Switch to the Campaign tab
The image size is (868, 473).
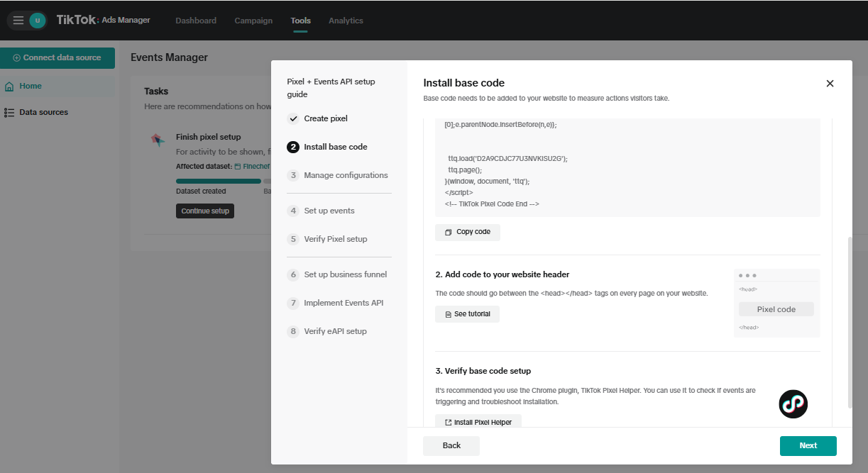point(253,21)
